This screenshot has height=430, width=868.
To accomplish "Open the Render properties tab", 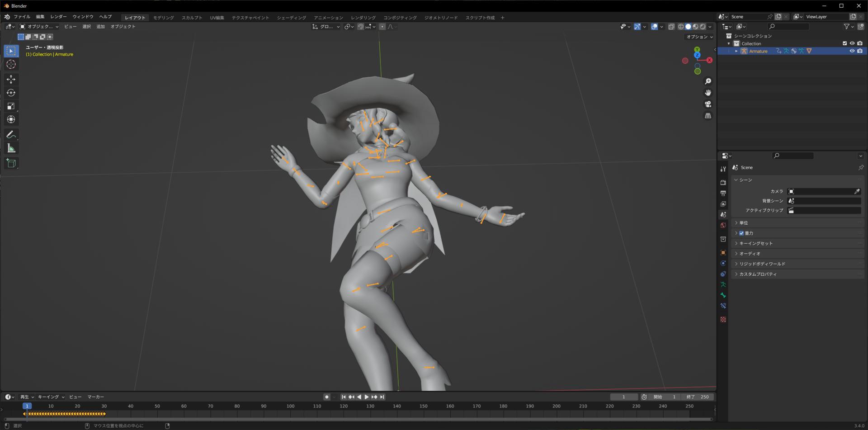I will (723, 182).
